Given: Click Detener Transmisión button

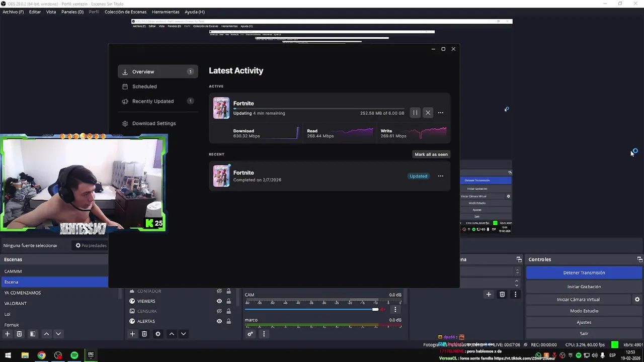Looking at the screenshot, I should pos(584,273).
